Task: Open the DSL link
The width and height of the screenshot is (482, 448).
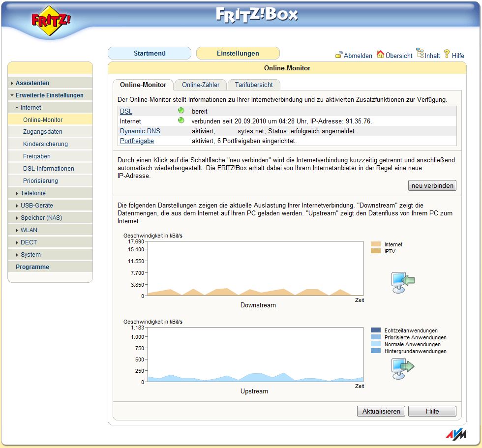Action: 126,111
